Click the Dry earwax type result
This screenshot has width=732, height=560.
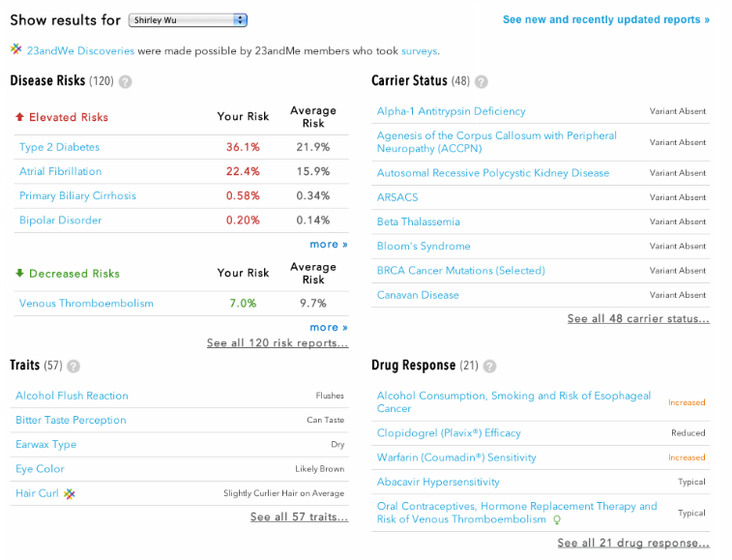coord(337,444)
